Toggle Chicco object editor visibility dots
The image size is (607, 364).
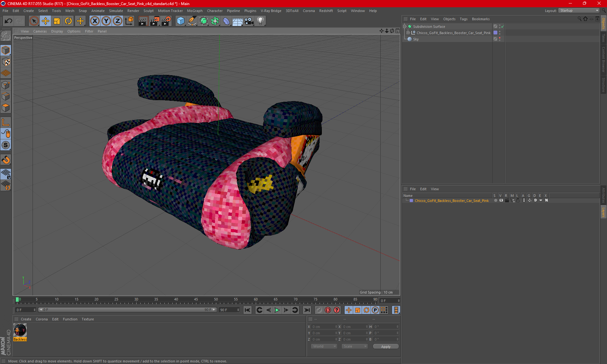coord(500,33)
